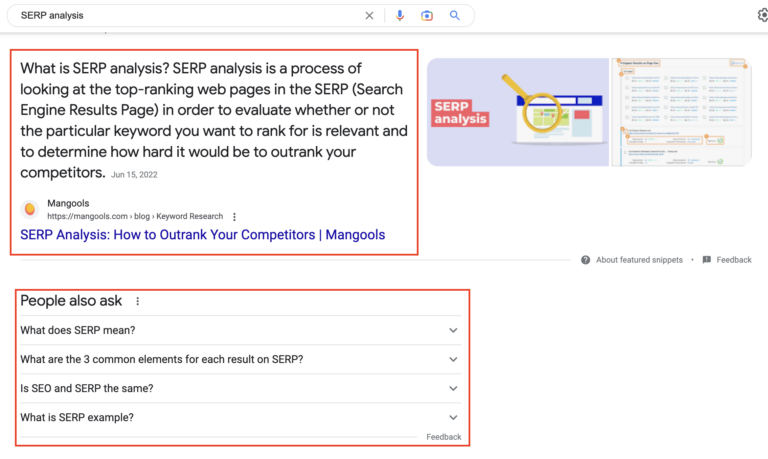Click the Jun 15, 2022 date text

point(134,175)
